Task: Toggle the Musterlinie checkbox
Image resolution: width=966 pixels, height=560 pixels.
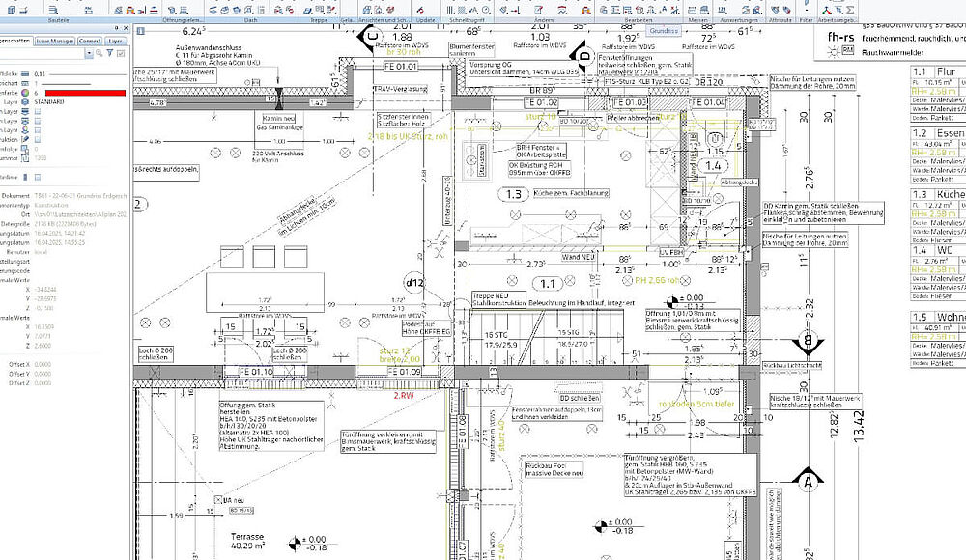Action: (38, 177)
